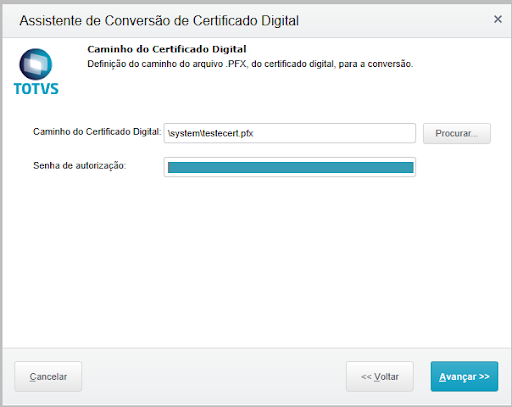
Task: Click the 'Senha de autorização:' label
Action: pyautogui.click(x=79, y=165)
